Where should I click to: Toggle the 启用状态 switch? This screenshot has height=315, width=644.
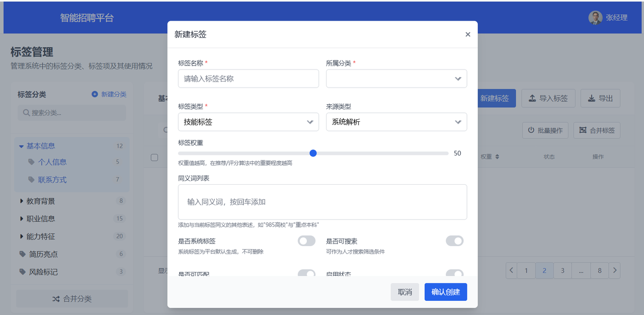point(454,273)
